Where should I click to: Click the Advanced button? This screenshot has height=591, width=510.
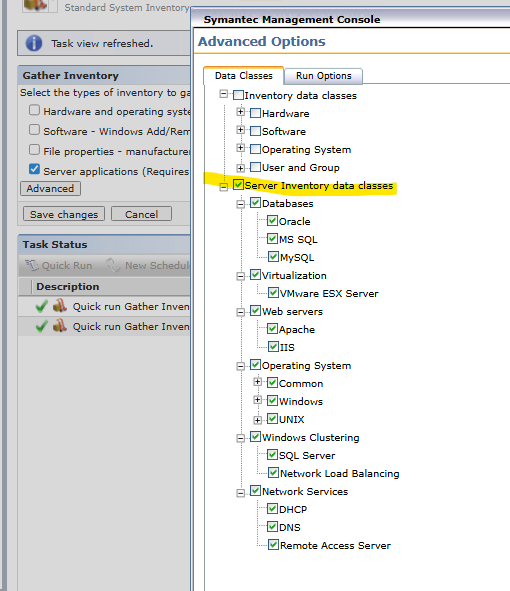point(50,188)
